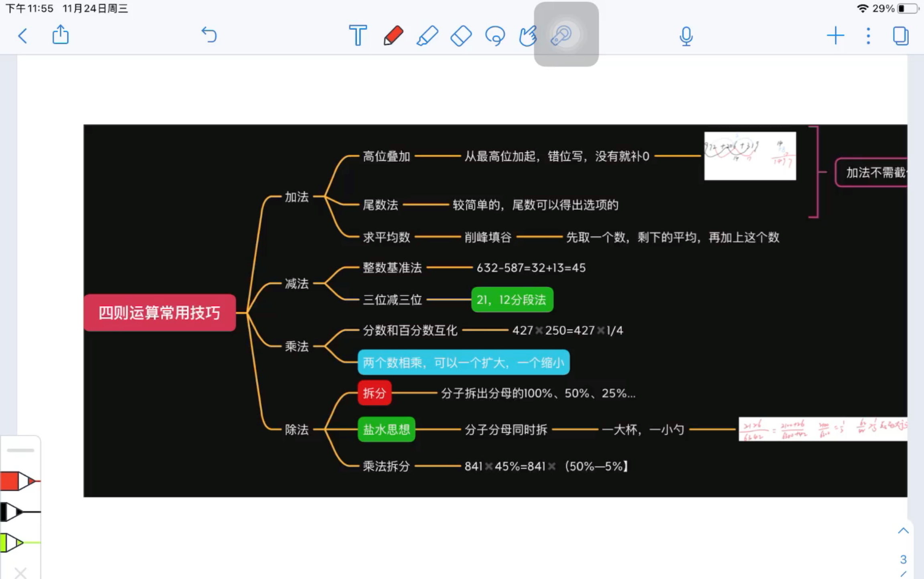Tap 分子分母同时拆 node

click(506, 429)
